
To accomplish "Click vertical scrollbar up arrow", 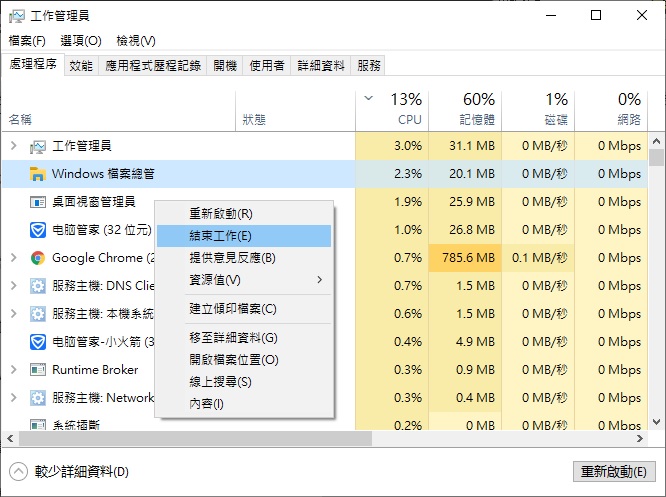I will click(x=656, y=141).
